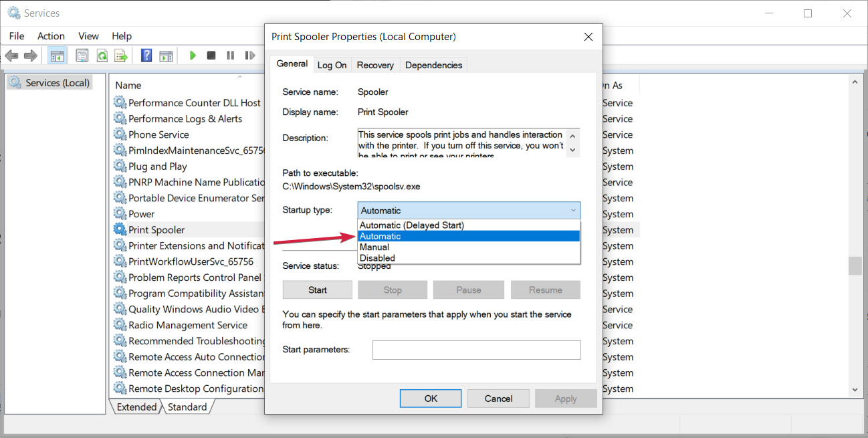Screen dimensions: 868x438
Task: Select the PimIndexMaintenanceSvc row
Action: (188, 150)
